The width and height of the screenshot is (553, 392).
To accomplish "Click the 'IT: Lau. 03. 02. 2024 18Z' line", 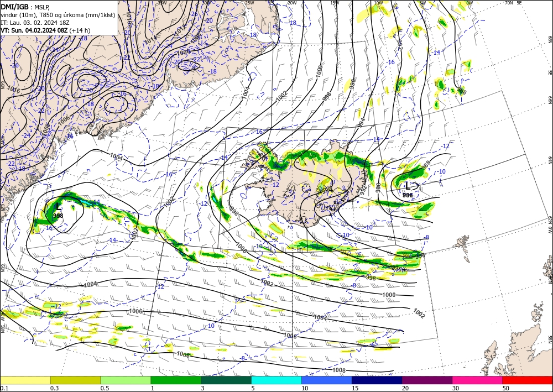I will click(x=35, y=23).
